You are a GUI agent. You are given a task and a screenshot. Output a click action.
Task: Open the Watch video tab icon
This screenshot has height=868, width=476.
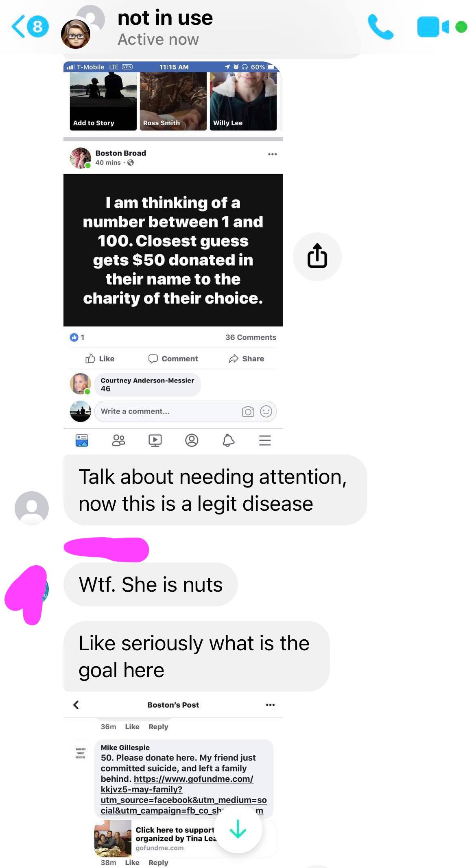pos(155,440)
